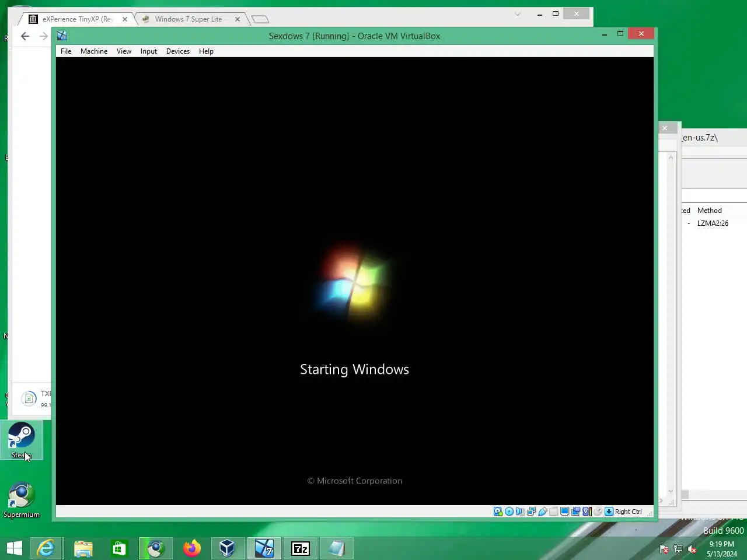Click the vertical scrollbar up arrow beside VM
The width and height of the screenshot is (747, 560).
coord(671,157)
